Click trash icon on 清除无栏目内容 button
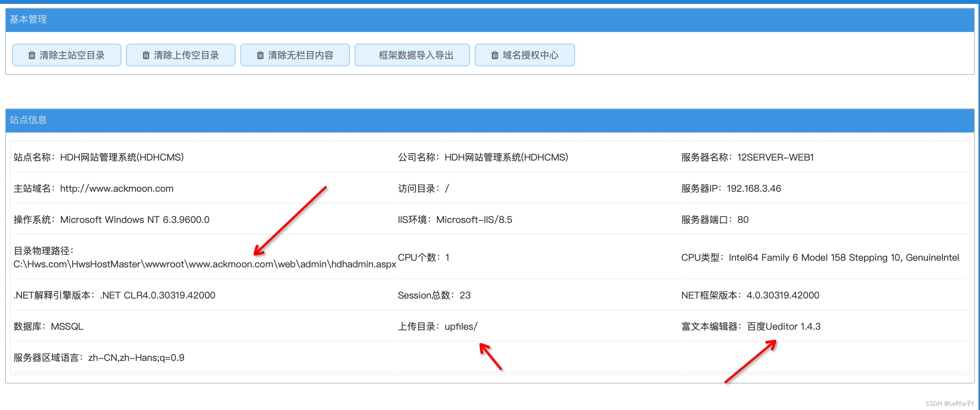The image size is (980, 410). coord(260,55)
